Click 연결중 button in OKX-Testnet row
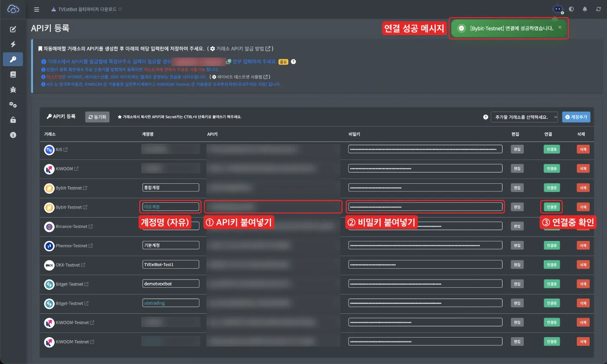Screen dimensions: 607x364 [552, 264]
